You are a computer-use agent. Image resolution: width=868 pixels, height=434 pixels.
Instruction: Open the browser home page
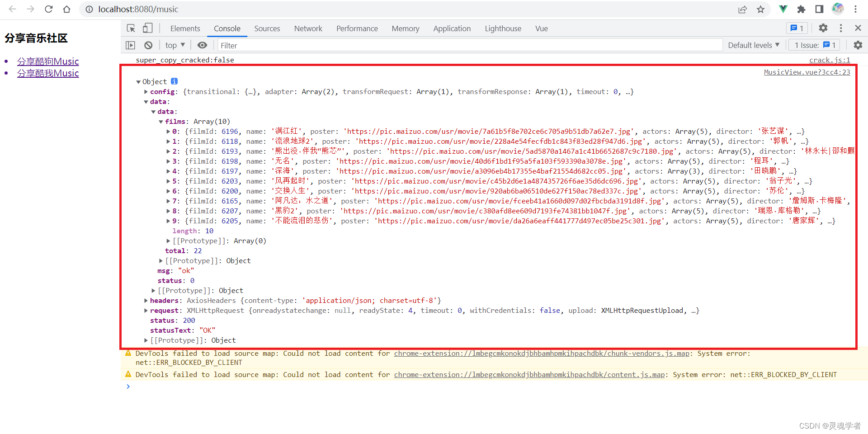click(67, 9)
